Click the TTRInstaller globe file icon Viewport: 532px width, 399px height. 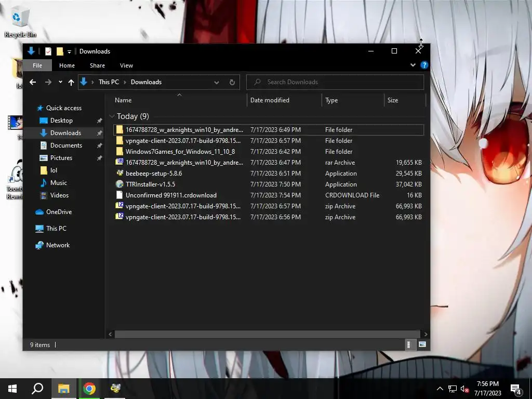119,184
